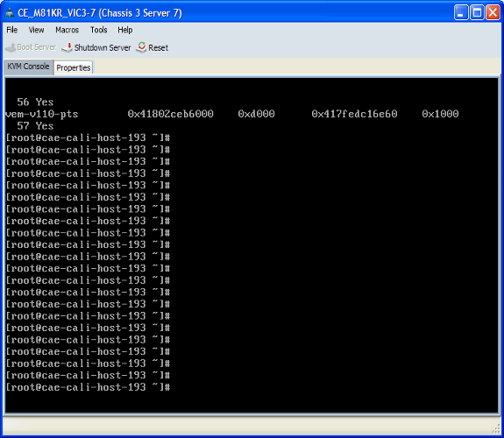The image size is (504, 438).
Task: Click the '57 Yes' line
Action: click(x=35, y=126)
